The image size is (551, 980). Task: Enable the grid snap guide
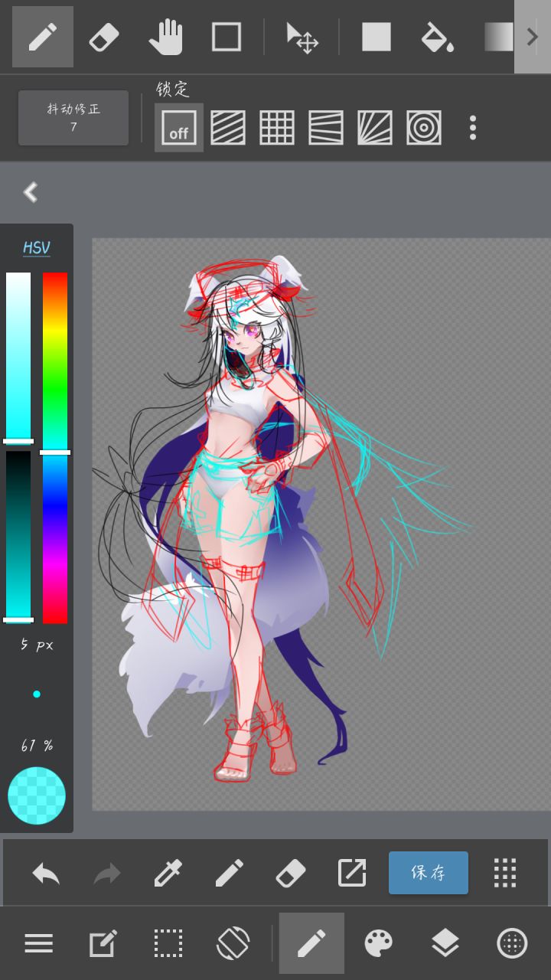coord(277,127)
